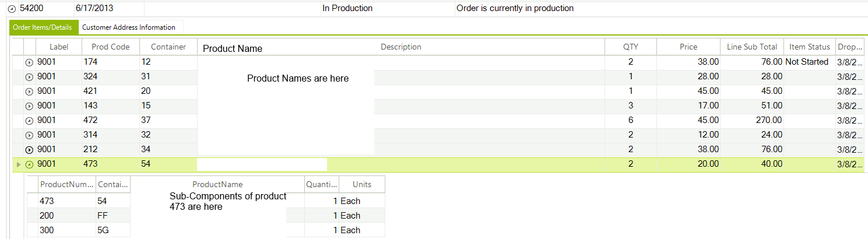This screenshot has height=239, width=868.
Task: Click the QTY column header
Action: point(630,47)
